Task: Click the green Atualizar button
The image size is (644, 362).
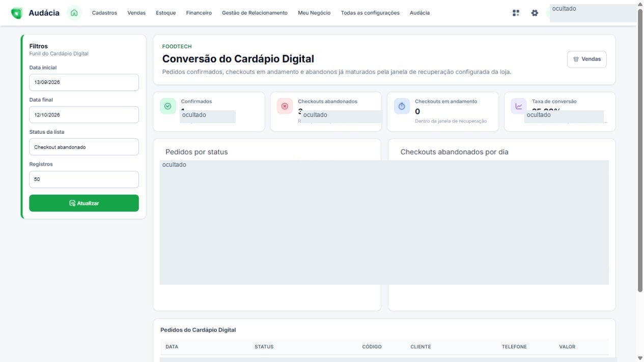Action: coord(84,203)
